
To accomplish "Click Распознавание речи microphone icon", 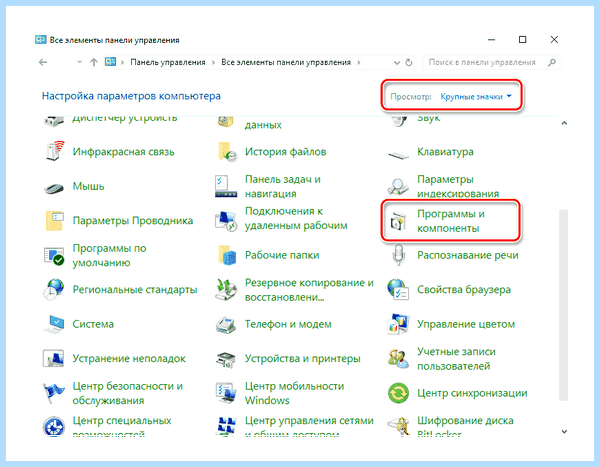I will pyautogui.click(x=398, y=255).
